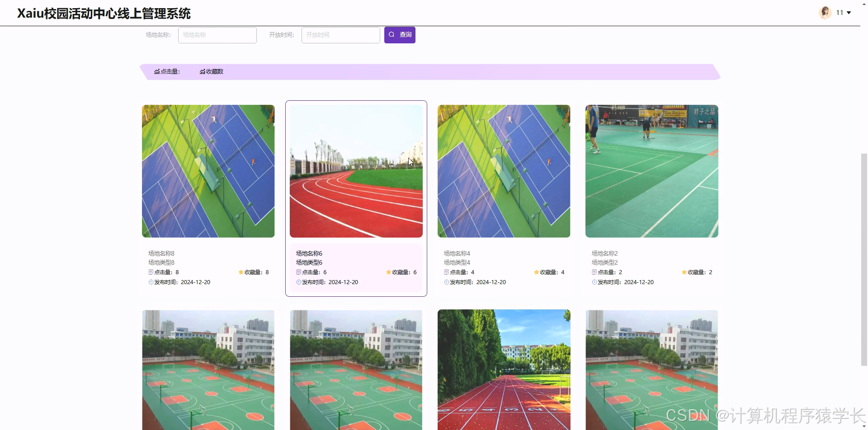
Task: Click the 发布时间 2024-12-20 text in 场地名称2 card
Action: coord(626,282)
